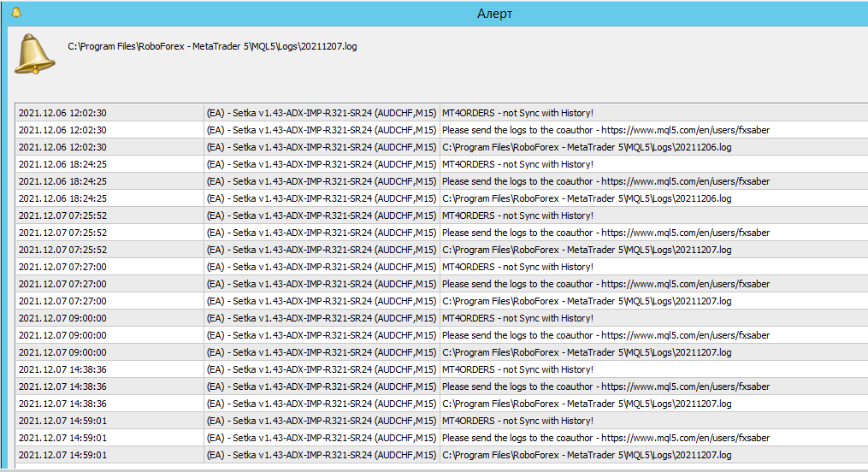This screenshot has height=472, width=868.
Task: Open fxsaber link in 09:00:00 row
Action: click(x=685, y=335)
